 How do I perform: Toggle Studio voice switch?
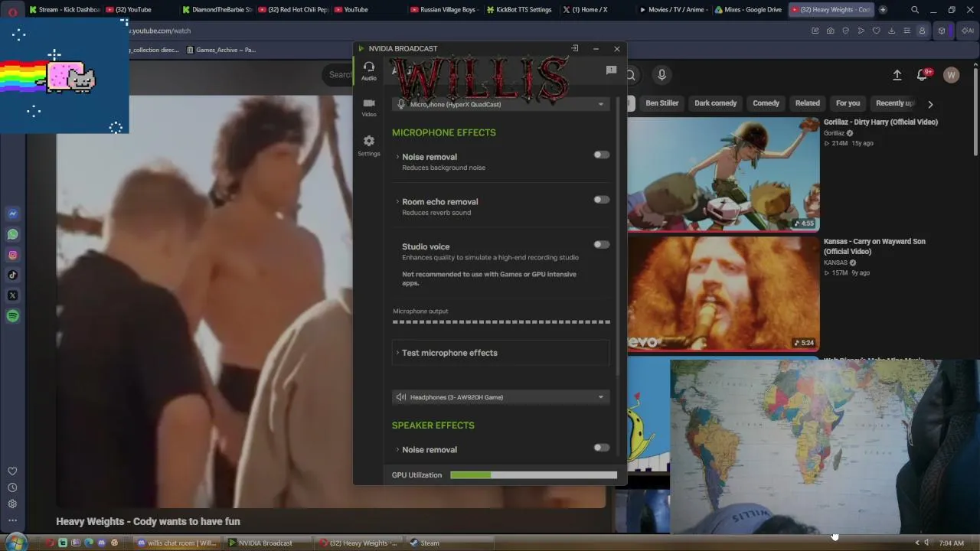(x=602, y=245)
